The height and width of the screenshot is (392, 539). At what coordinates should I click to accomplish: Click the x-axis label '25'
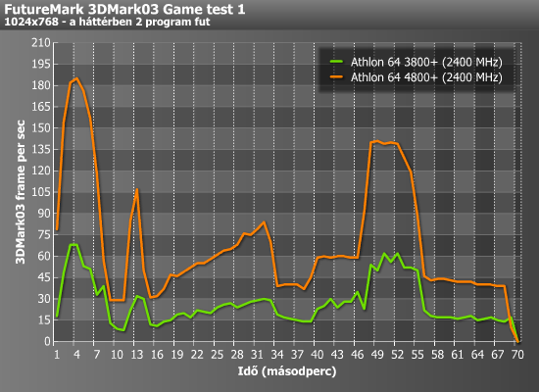tap(217, 354)
